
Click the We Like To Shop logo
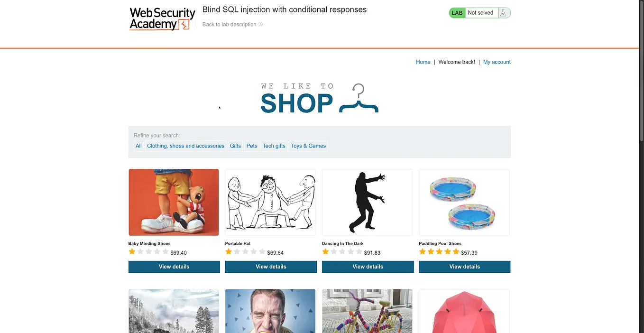point(320,98)
